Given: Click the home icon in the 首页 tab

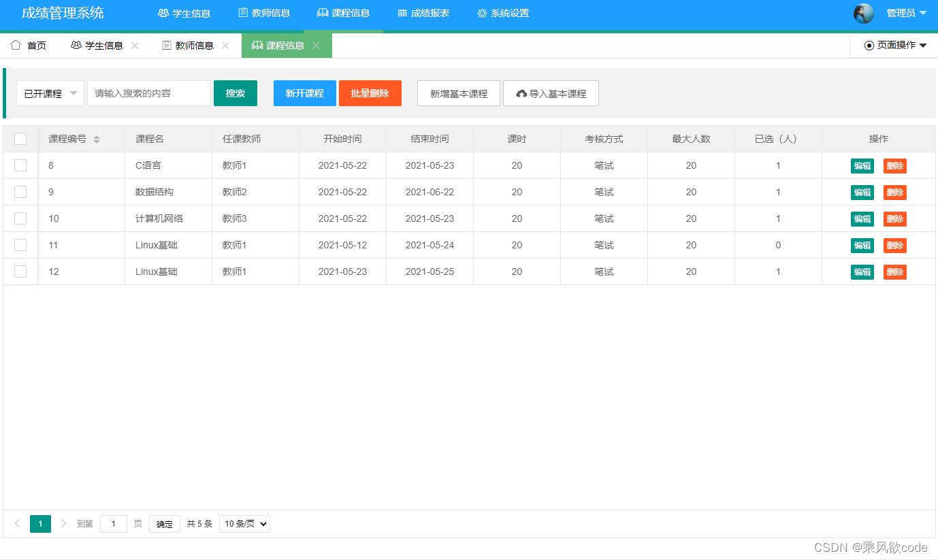Looking at the screenshot, I should point(16,45).
